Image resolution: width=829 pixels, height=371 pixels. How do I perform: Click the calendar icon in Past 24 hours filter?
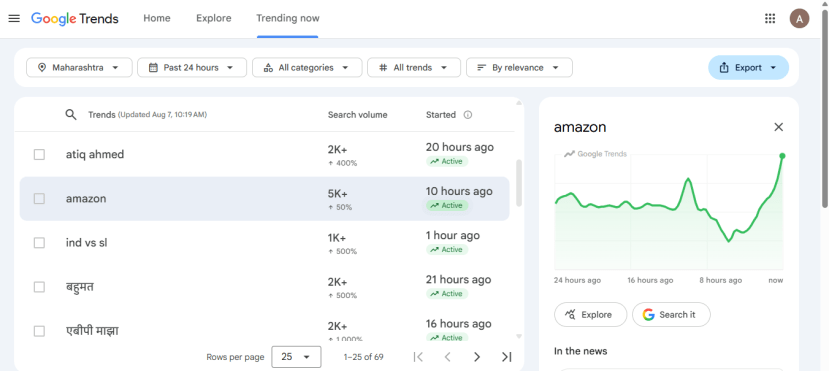[153, 68]
